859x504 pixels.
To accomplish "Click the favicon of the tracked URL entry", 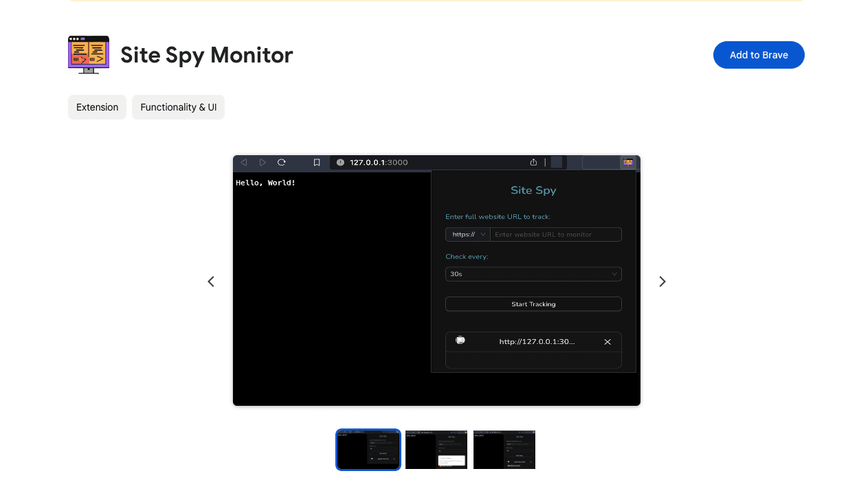I will (x=460, y=341).
